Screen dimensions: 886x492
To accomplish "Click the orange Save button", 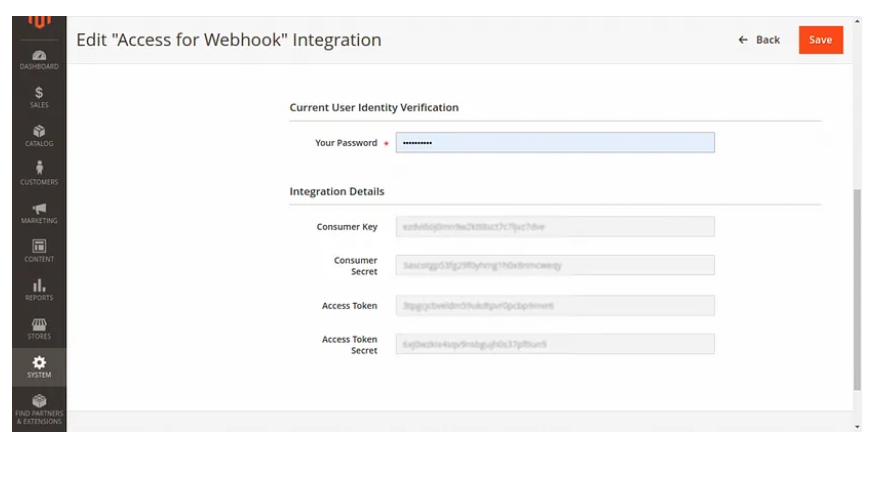I will [x=820, y=40].
